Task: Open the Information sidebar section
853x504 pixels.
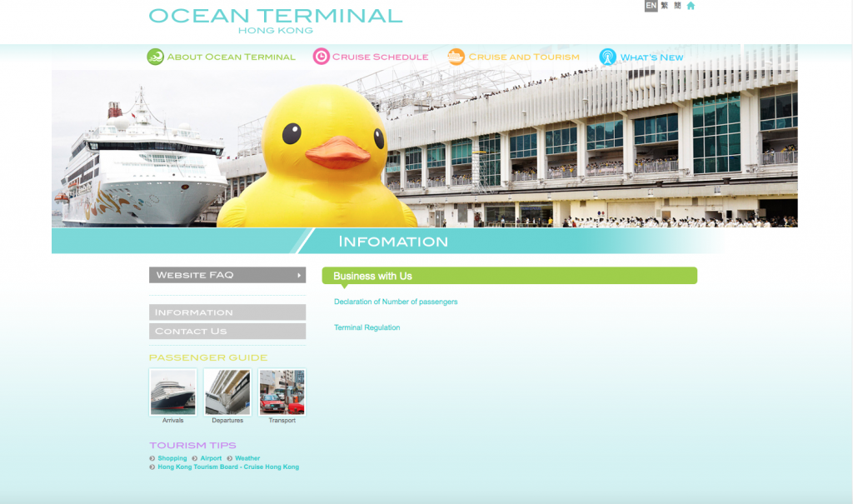Action: 227,312
